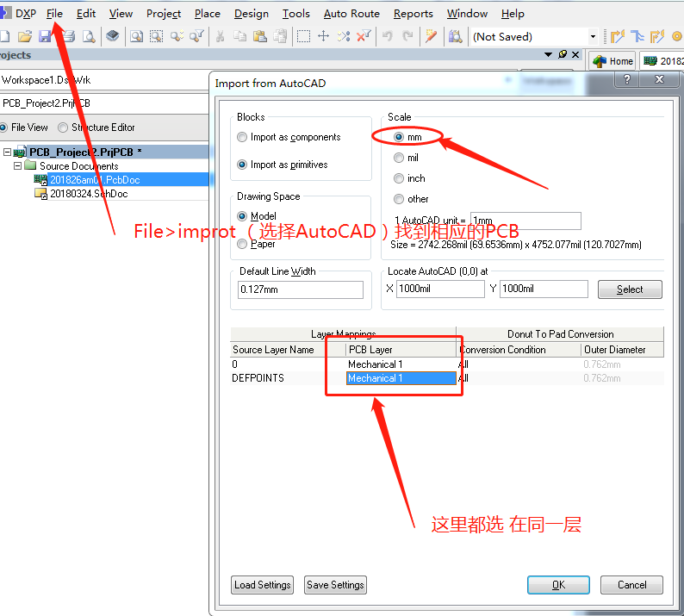Open the Not Saved filter dropdown

coord(593,37)
